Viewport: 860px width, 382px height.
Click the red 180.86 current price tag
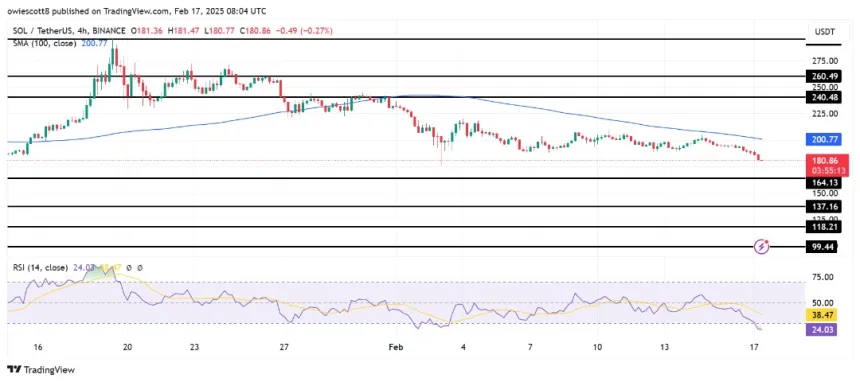[824, 165]
